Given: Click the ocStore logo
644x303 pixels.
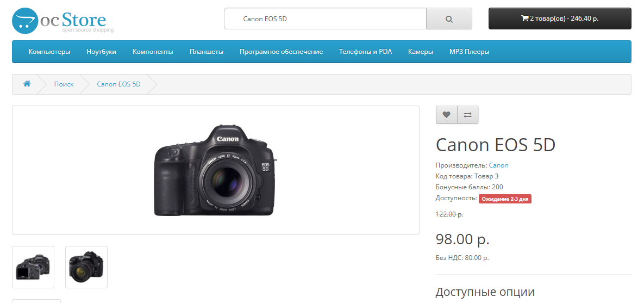Looking at the screenshot, I should (x=62, y=21).
